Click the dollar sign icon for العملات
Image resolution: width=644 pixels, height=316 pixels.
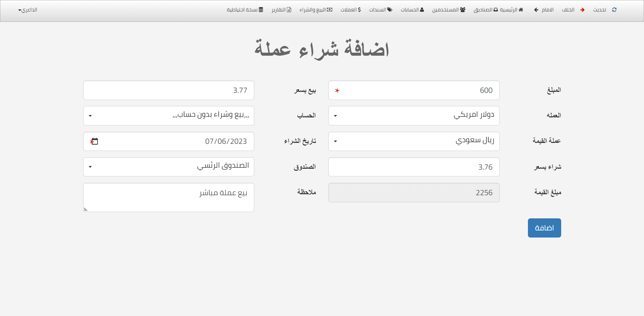coord(359,10)
